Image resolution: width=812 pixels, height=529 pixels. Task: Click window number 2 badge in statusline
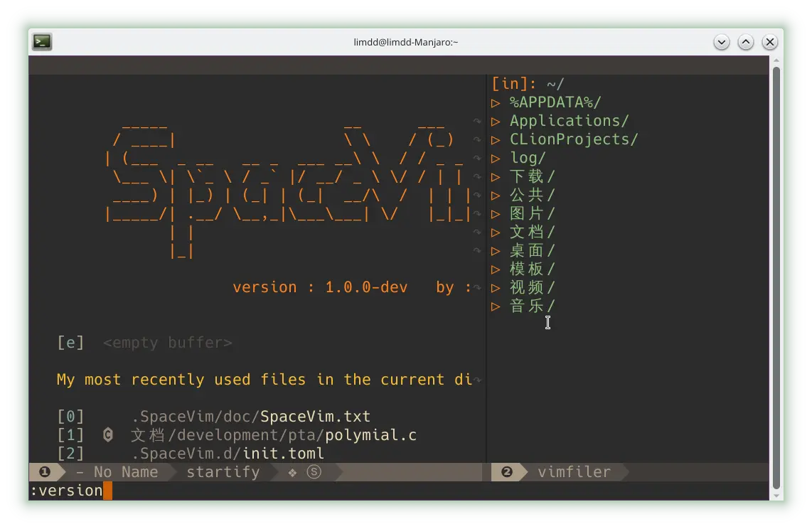pyautogui.click(x=506, y=472)
